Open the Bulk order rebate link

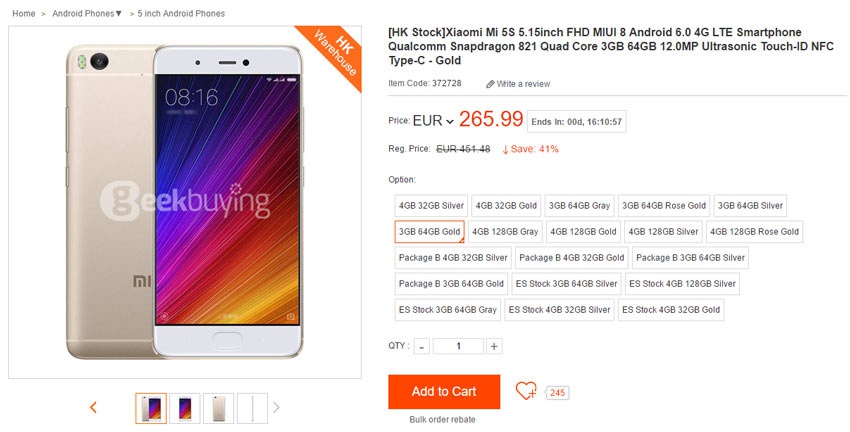click(x=442, y=420)
